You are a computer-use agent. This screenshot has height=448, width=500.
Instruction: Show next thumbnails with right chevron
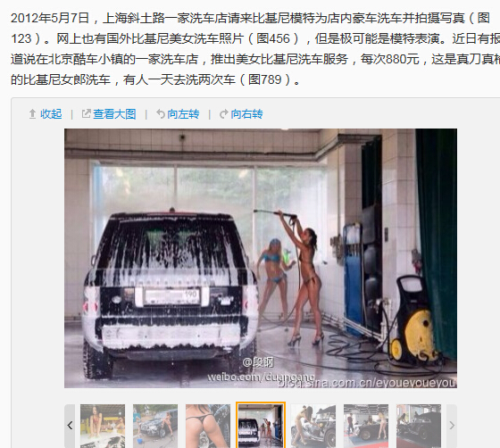[x=452, y=426]
